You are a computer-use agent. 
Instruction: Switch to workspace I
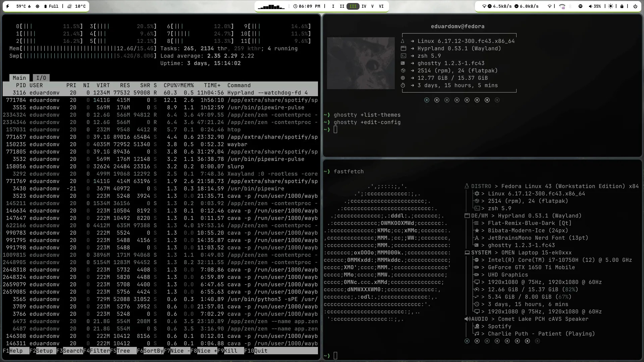(333, 6)
